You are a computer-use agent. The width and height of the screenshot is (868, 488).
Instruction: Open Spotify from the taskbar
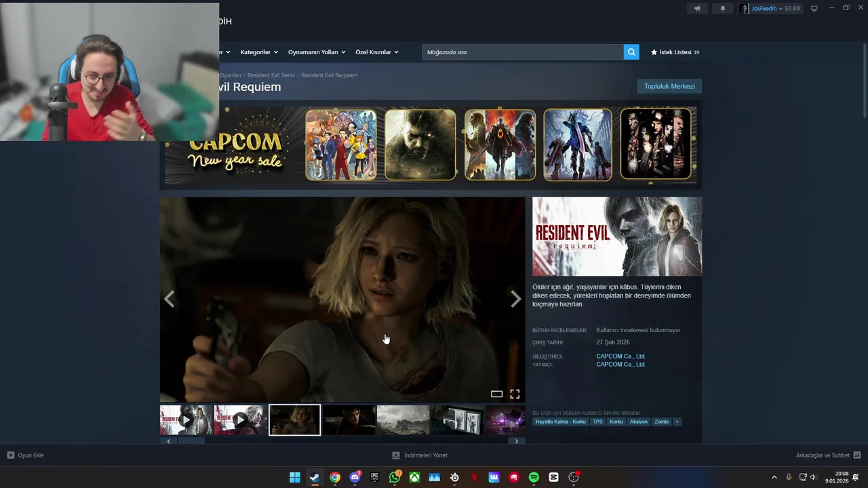[x=534, y=477]
